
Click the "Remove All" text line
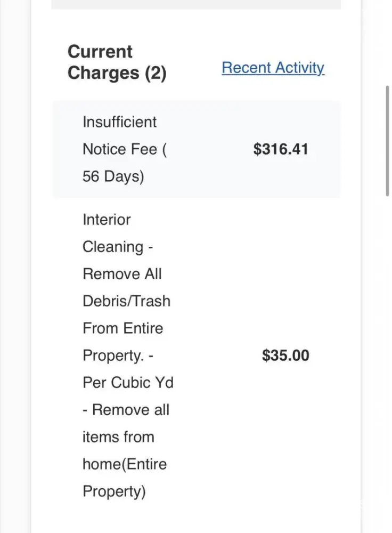tap(122, 274)
